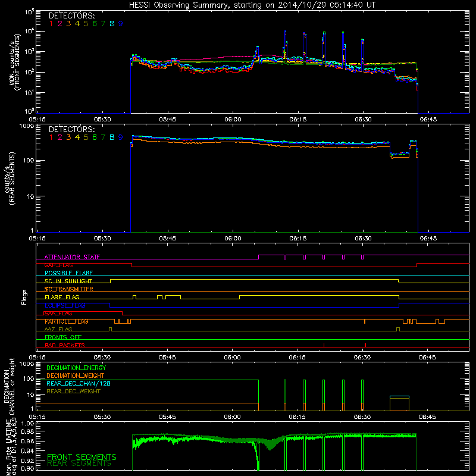Click the REAR_DEC_WEIGHT legend entry
The height and width of the screenshot is (476, 476).
tap(73, 392)
